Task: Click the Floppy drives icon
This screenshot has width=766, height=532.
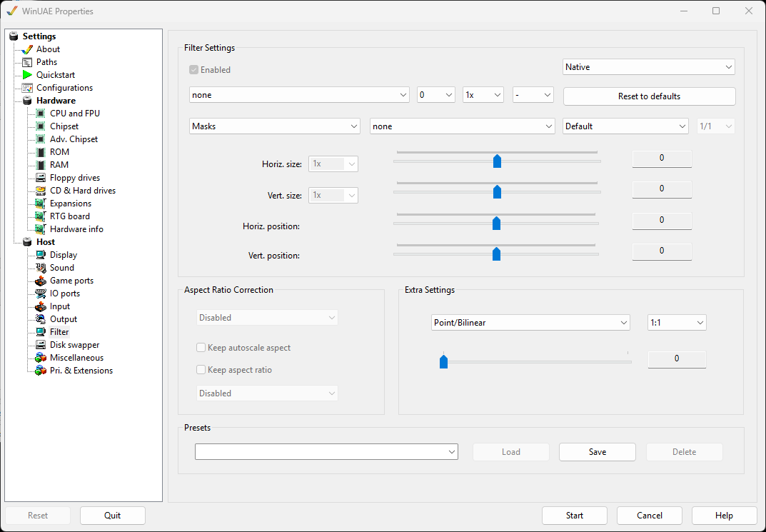Action: (41, 178)
